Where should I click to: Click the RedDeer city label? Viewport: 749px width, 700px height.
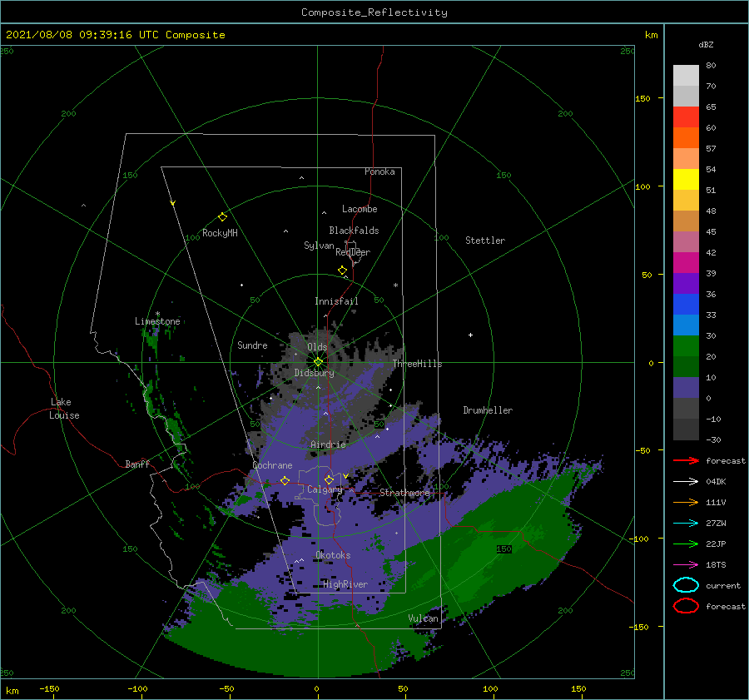click(x=353, y=252)
